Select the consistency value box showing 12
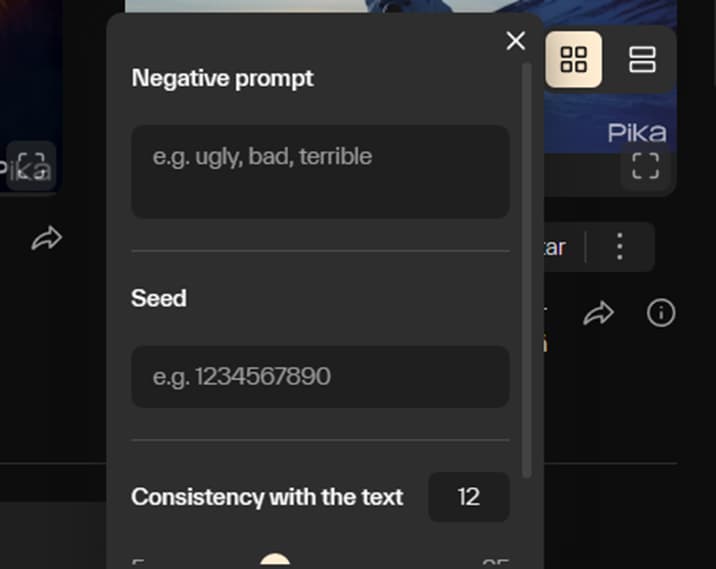The image size is (716, 569). pyautogui.click(x=469, y=497)
